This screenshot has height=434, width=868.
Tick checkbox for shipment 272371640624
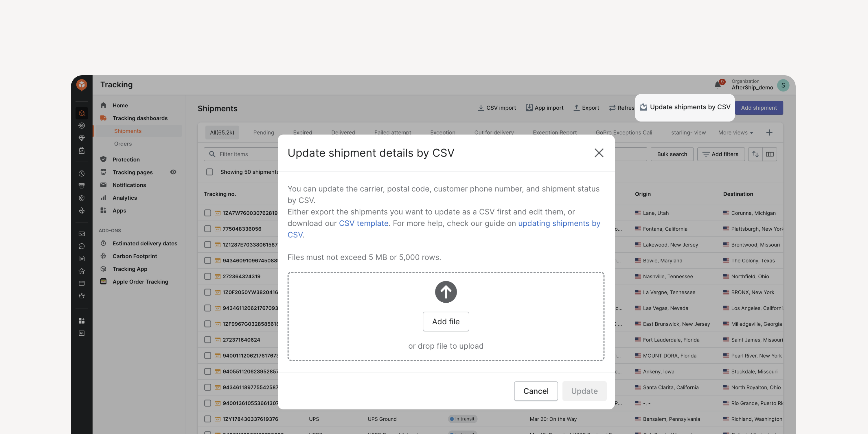click(207, 340)
